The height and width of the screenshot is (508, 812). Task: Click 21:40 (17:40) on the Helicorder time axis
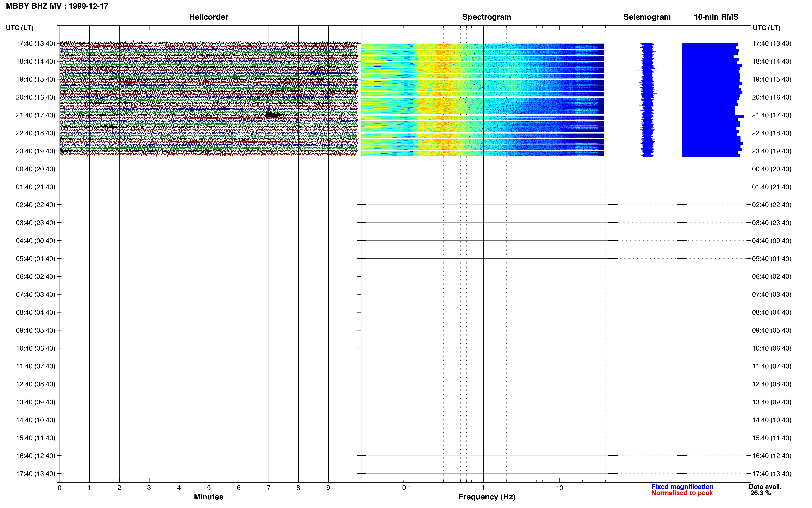35,115
